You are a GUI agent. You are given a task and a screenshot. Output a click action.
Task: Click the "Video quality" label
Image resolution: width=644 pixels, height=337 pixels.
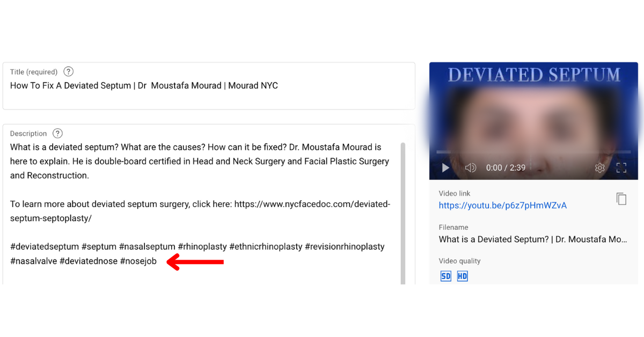coord(460,261)
